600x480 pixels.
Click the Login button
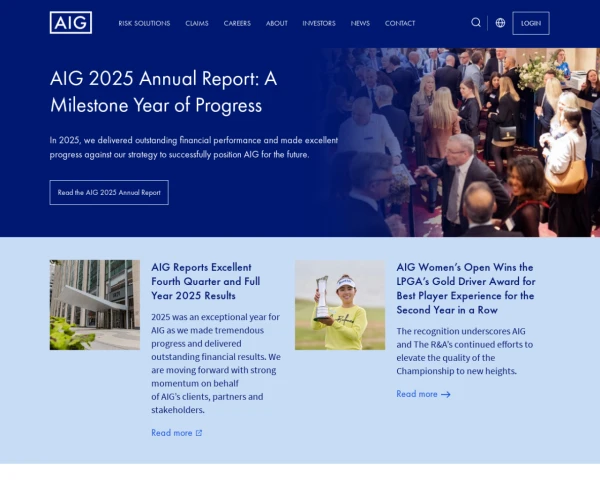point(531,23)
